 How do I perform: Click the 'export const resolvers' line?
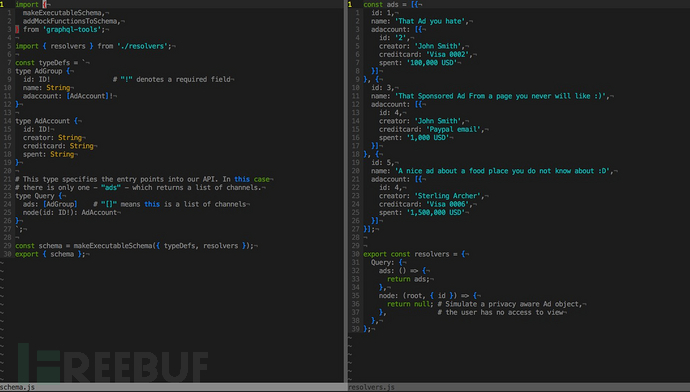(x=414, y=254)
